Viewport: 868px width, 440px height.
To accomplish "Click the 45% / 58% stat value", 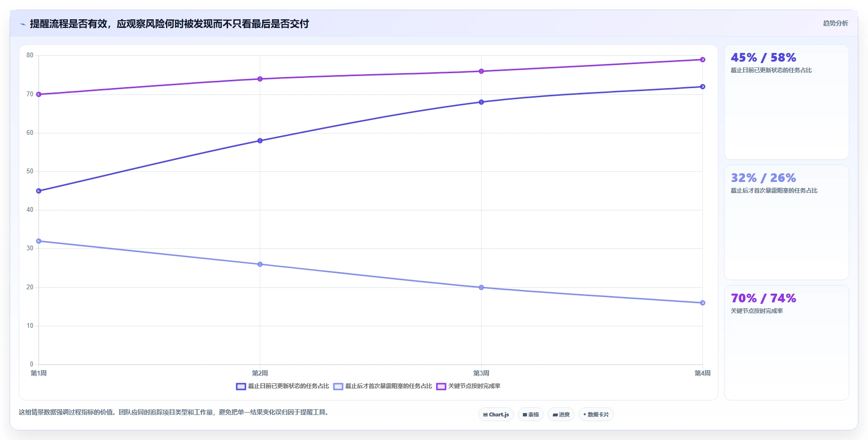I will (x=763, y=58).
